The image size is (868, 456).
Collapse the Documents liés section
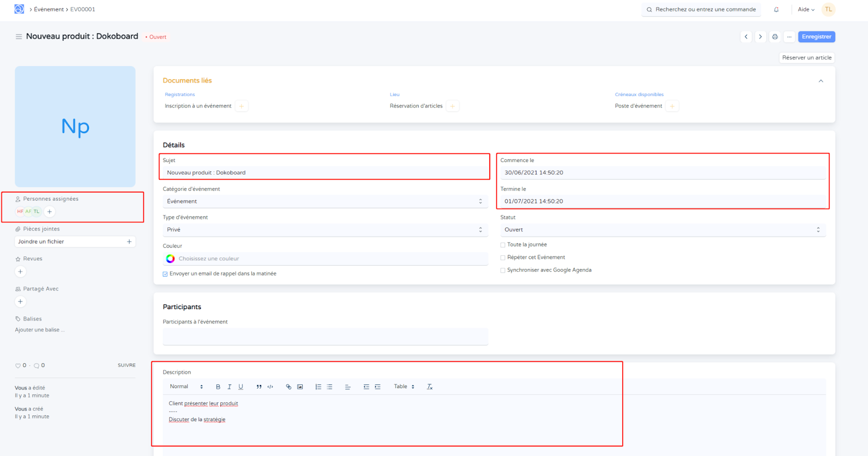coord(821,81)
